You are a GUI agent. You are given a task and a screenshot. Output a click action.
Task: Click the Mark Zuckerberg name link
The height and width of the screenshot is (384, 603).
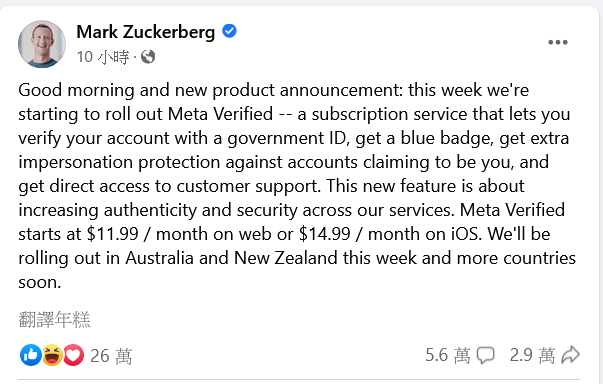tap(145, 32)
